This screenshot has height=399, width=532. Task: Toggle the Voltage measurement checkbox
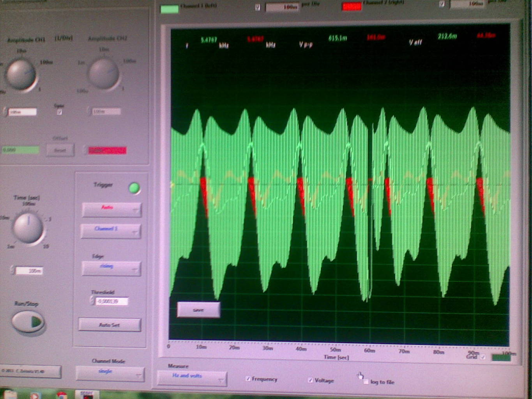pyautogui.click(x=310, y=380)
